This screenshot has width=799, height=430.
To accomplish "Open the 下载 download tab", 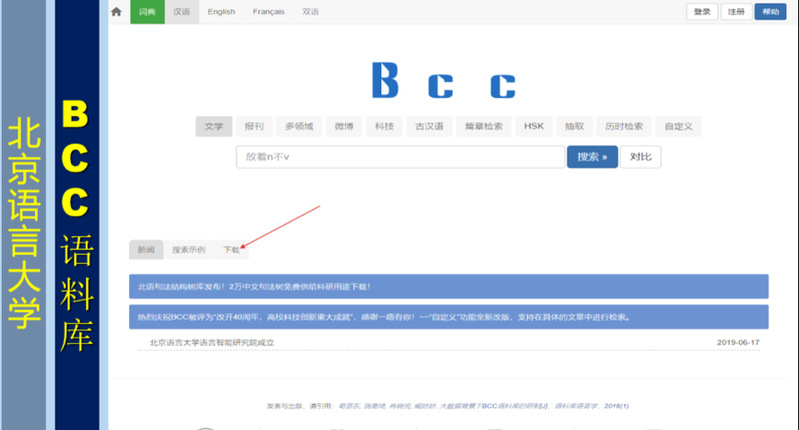I will coord(231,250).
